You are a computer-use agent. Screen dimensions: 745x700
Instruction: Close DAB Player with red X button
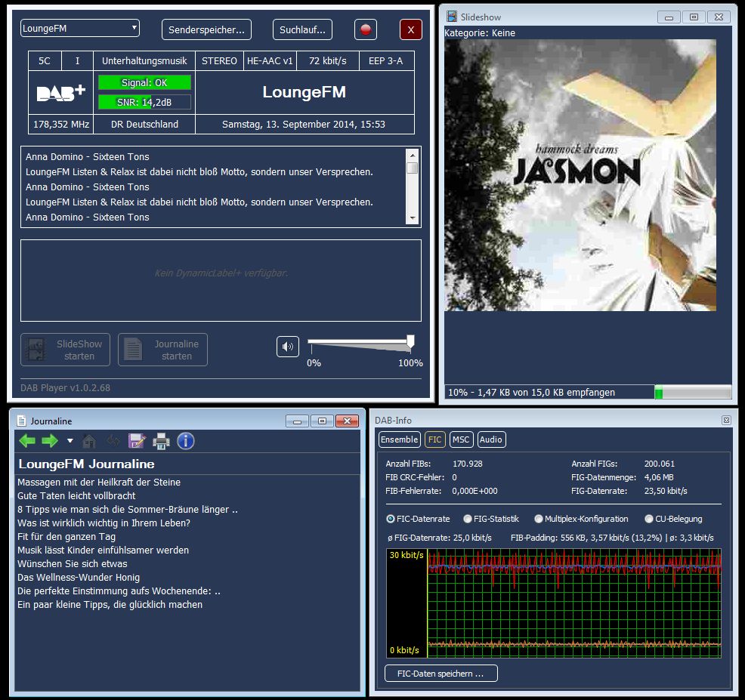[x=411, y=29]
